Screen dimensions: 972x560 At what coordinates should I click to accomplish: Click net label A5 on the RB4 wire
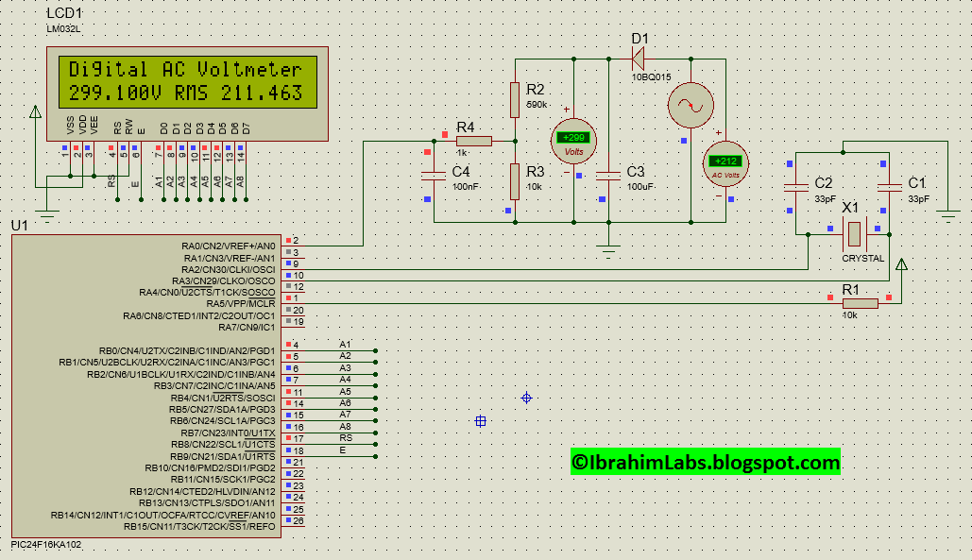(346, 392)
